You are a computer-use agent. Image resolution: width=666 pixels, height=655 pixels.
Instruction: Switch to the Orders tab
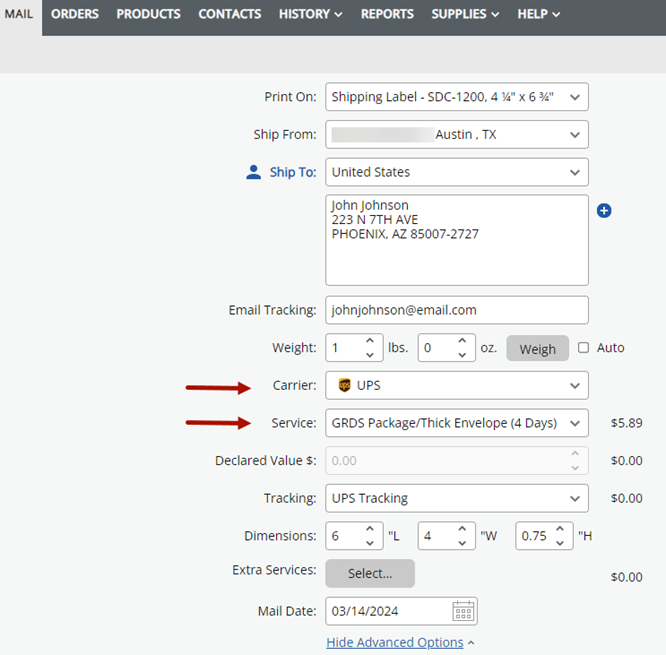tap(75, 14)
